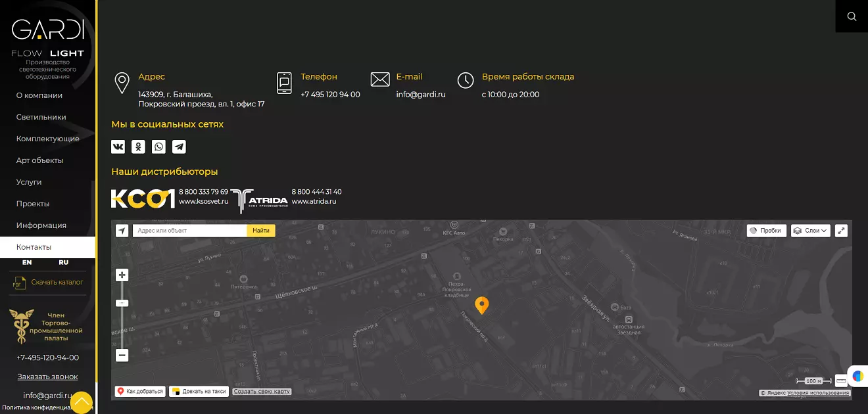868x414 pixels.
Task: Open the www.atrida.ru link
Action: click(314, 202)
